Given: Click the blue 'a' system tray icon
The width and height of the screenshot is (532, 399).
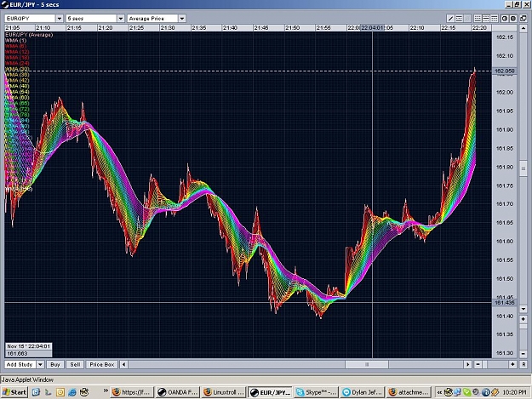Looking at the screenshot, I should tap(485, 392).
